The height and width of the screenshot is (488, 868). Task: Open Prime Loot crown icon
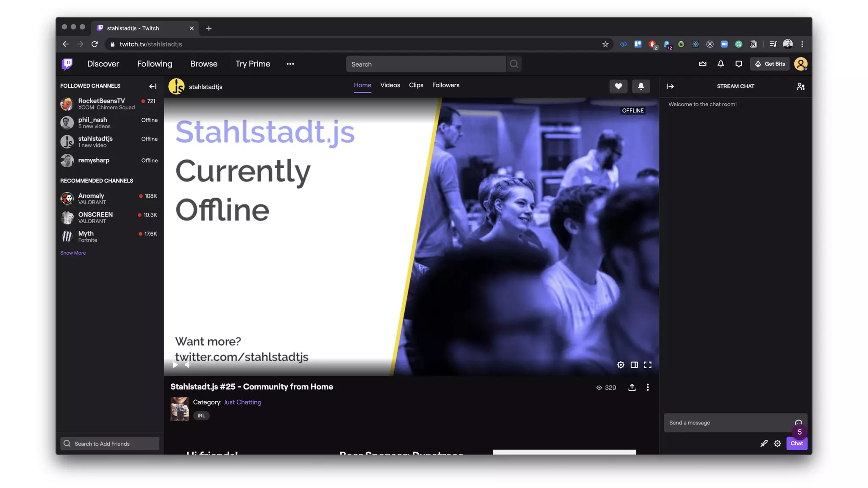click(x=703, y=64)
